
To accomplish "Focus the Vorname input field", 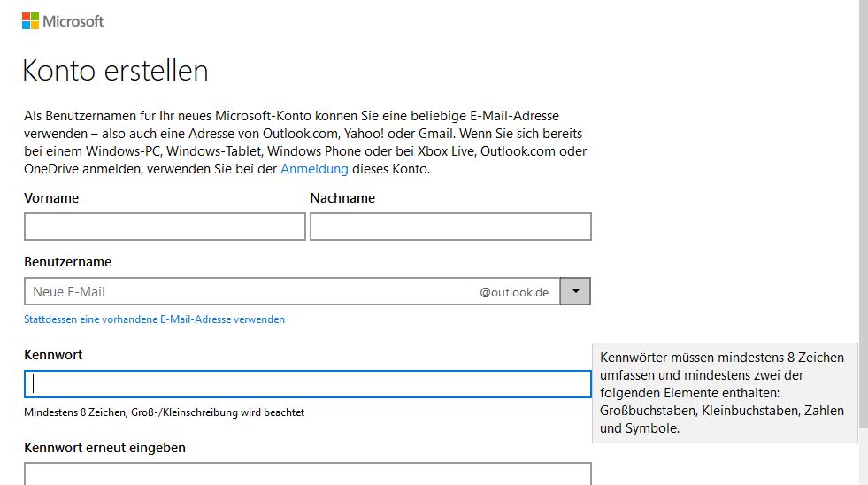I will tap(165, 227).
